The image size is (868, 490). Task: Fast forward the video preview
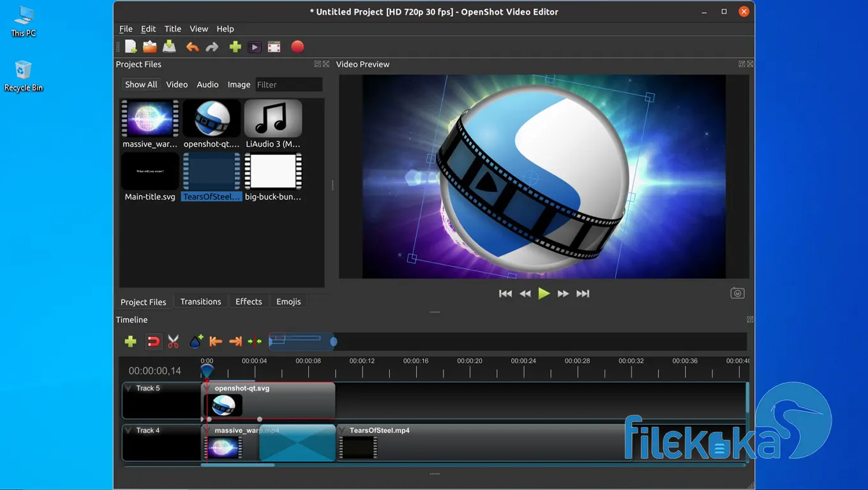coord(563,293)
